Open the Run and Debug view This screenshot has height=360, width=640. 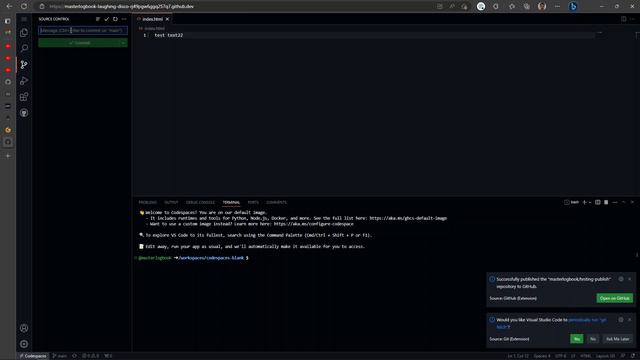pos(24,80)
